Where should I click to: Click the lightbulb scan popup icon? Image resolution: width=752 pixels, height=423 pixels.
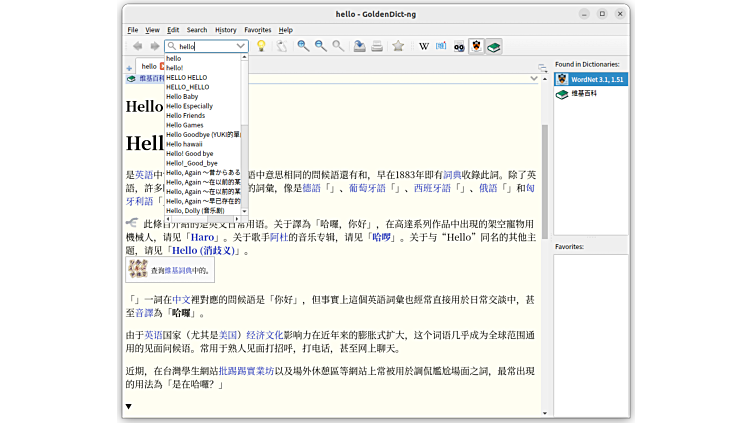261,46
